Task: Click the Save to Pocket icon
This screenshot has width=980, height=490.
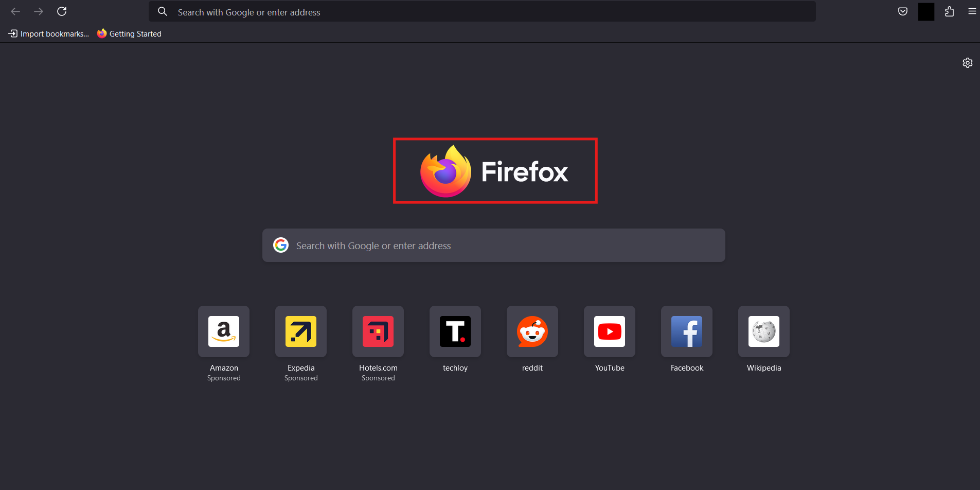Action: tap(903, 11)
